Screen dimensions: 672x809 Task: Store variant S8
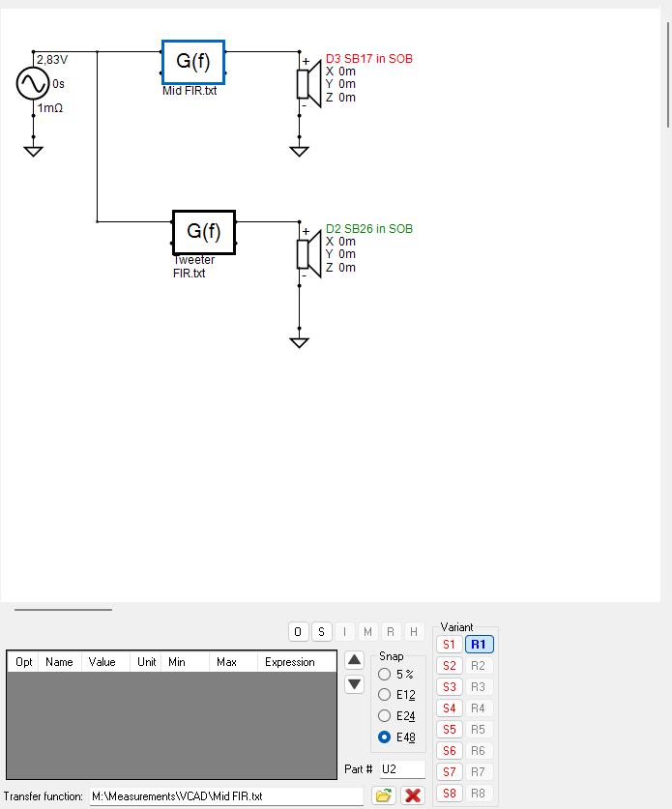[449, 793]
